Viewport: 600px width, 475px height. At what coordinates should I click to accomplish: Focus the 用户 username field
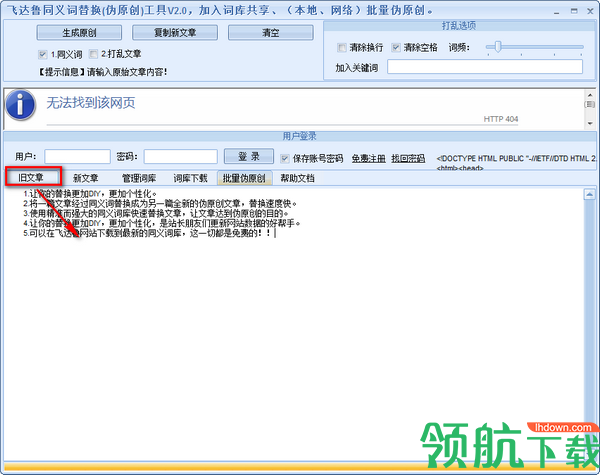(77, 157)
